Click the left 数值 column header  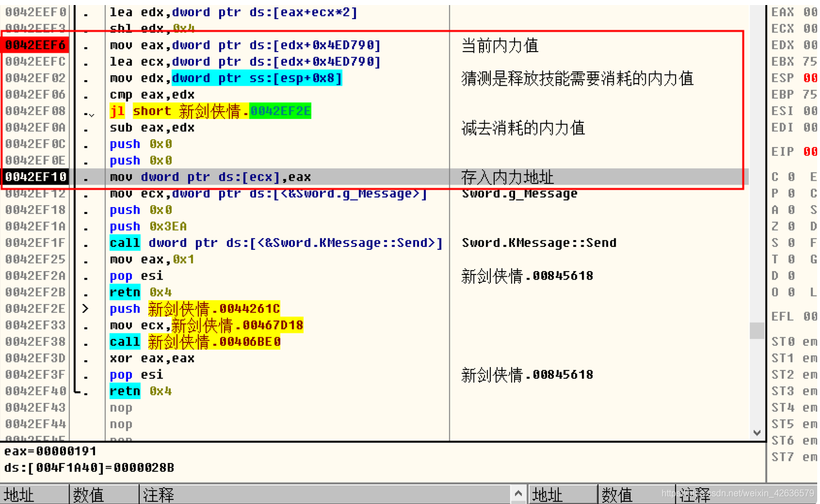click(x=104, y=494)
